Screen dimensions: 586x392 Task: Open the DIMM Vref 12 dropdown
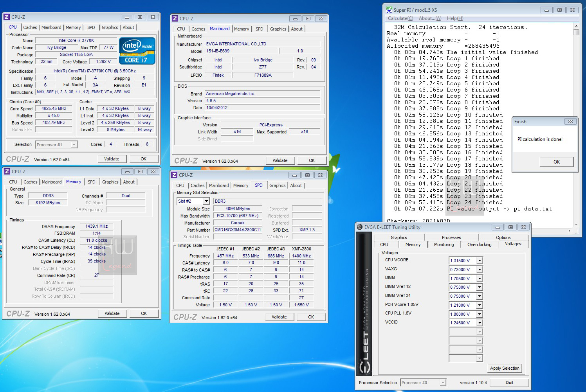[x=480, y=287]
